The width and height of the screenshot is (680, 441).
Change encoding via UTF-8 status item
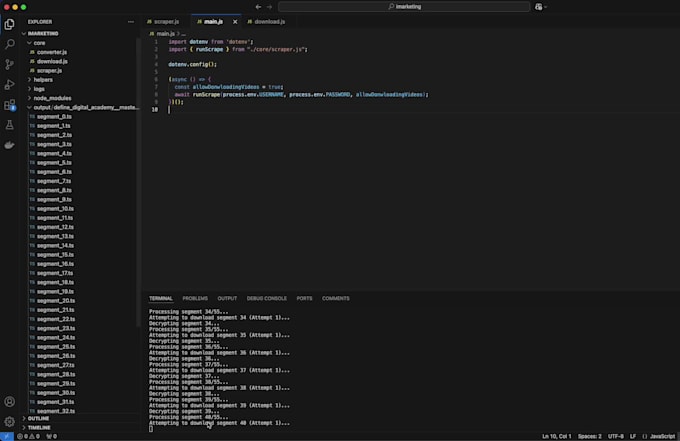(616, 436)
